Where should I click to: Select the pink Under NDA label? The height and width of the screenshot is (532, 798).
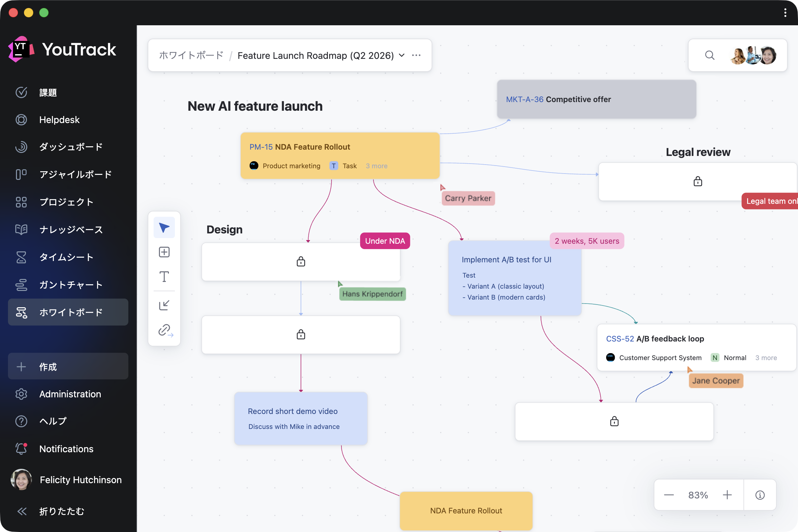tap(385, 241)
